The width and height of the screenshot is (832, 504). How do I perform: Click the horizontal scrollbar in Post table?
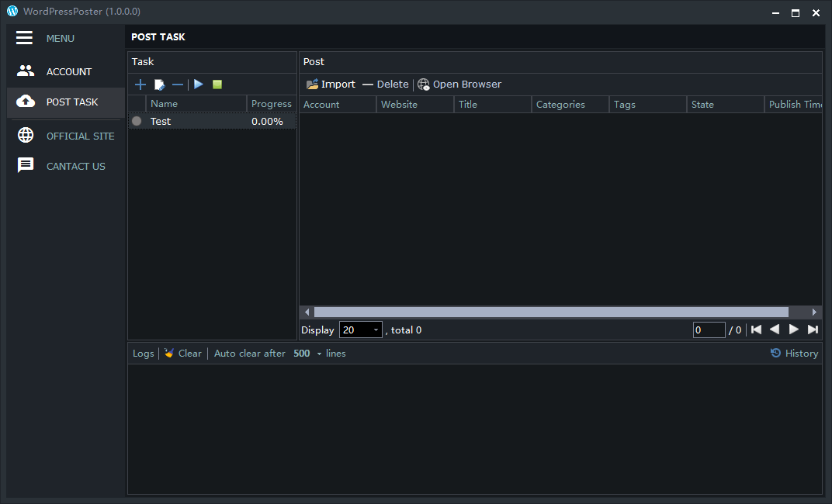coord(551,312)
